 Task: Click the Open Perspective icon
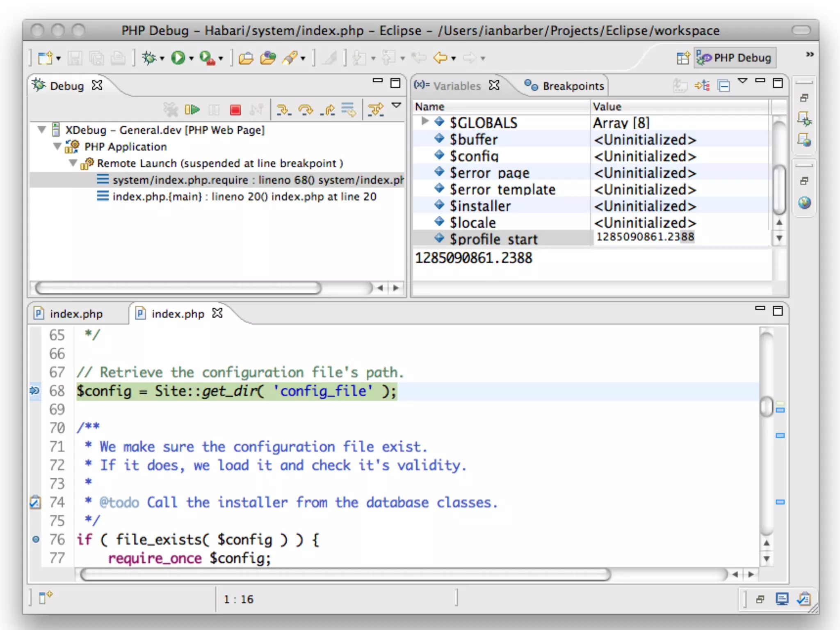(683, 58)
